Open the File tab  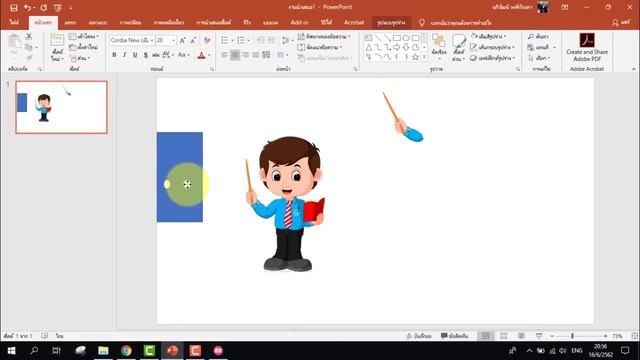(14, 22)
